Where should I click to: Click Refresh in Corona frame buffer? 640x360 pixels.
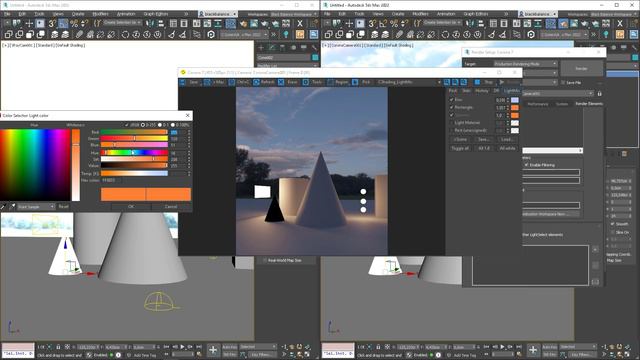(x=264, y=82)
